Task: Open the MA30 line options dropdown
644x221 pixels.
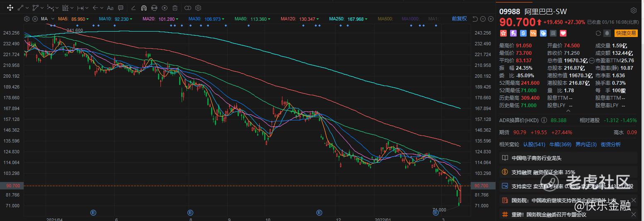Action: (223, 19)
